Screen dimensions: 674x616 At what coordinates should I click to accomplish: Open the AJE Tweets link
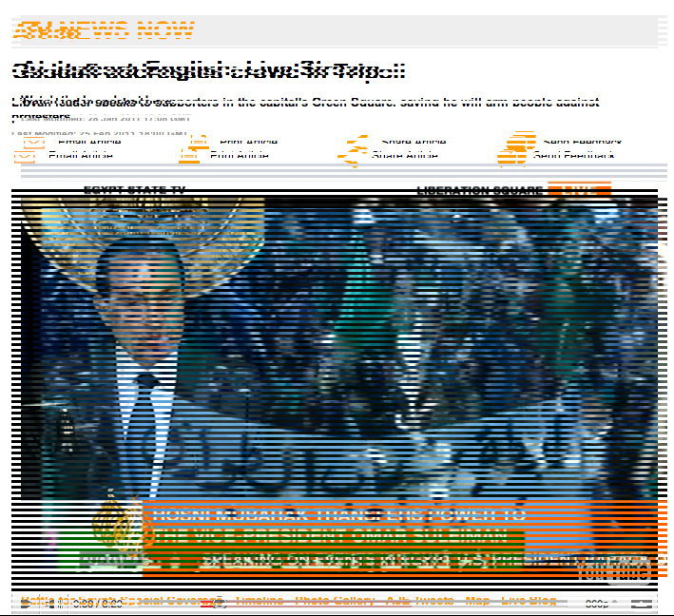[x=420, y=600]
